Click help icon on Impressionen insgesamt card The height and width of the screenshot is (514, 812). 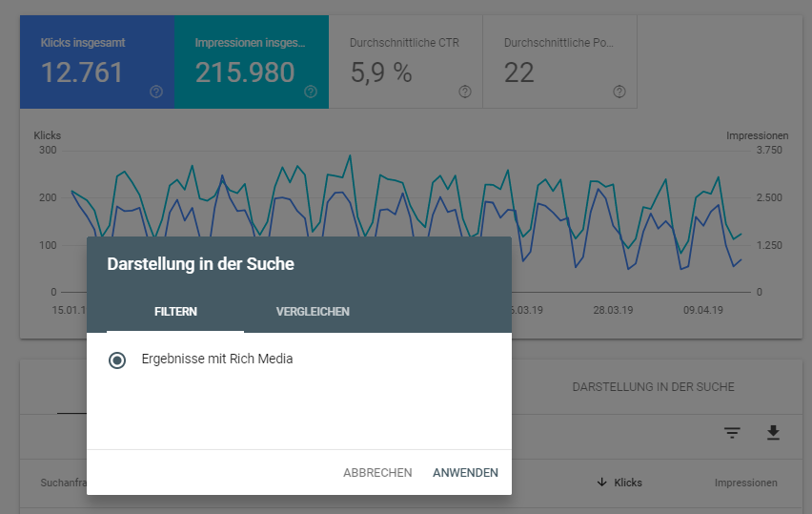point(311,92)
